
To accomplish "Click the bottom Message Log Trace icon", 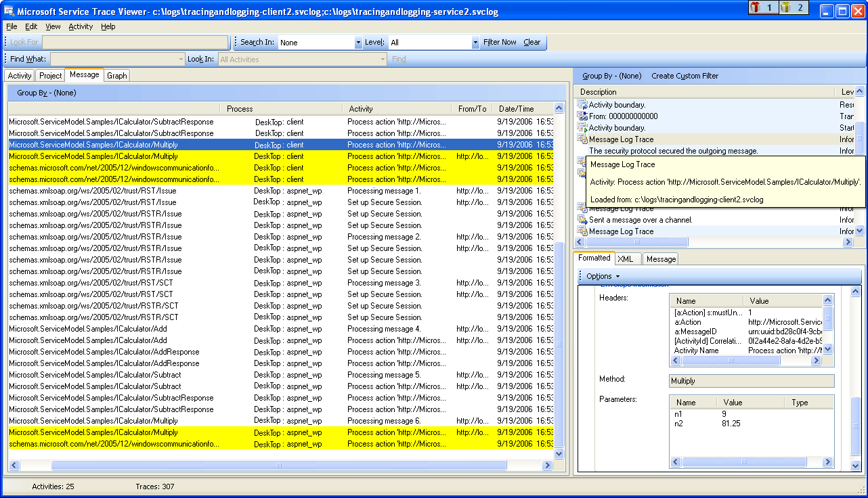I will pos(581,231).
